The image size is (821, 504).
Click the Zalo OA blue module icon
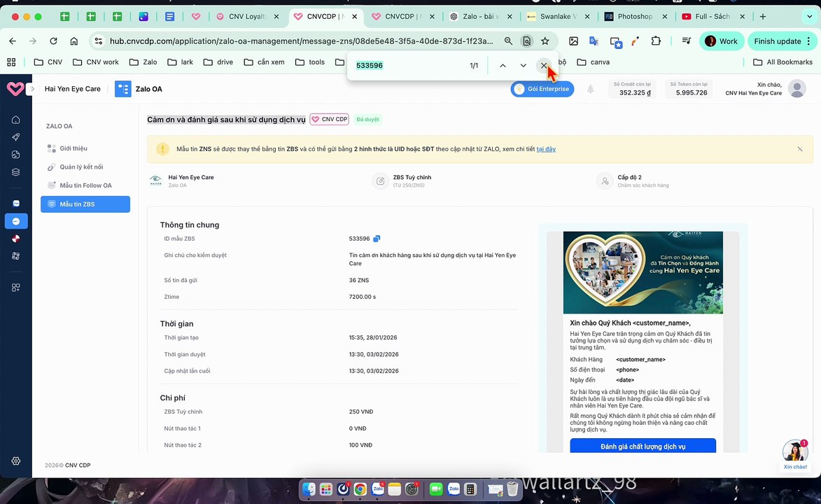[x=123, y=89]
